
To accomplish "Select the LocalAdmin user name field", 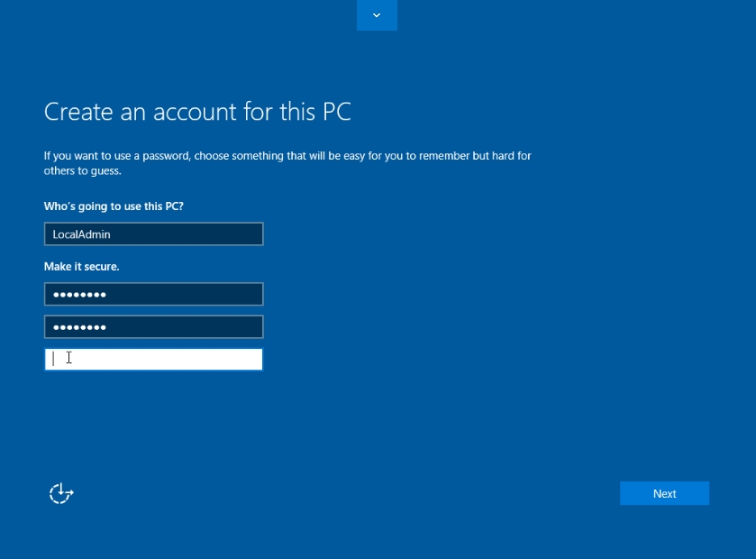I will pos(154,234).
